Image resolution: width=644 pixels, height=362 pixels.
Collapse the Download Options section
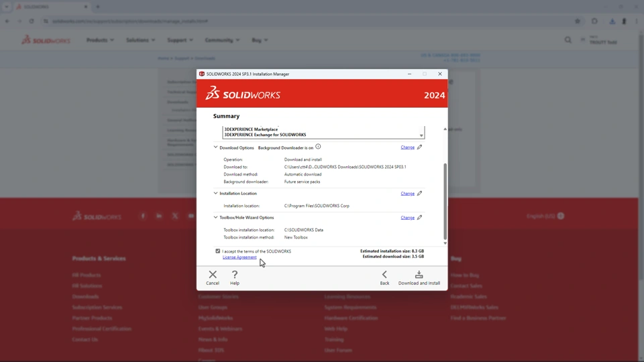coord(215,147)
